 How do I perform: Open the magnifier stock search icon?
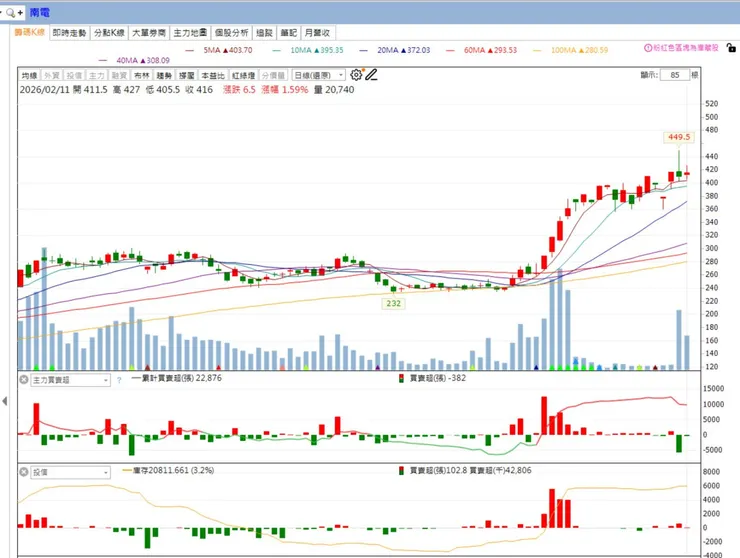[x=10, y=13]
